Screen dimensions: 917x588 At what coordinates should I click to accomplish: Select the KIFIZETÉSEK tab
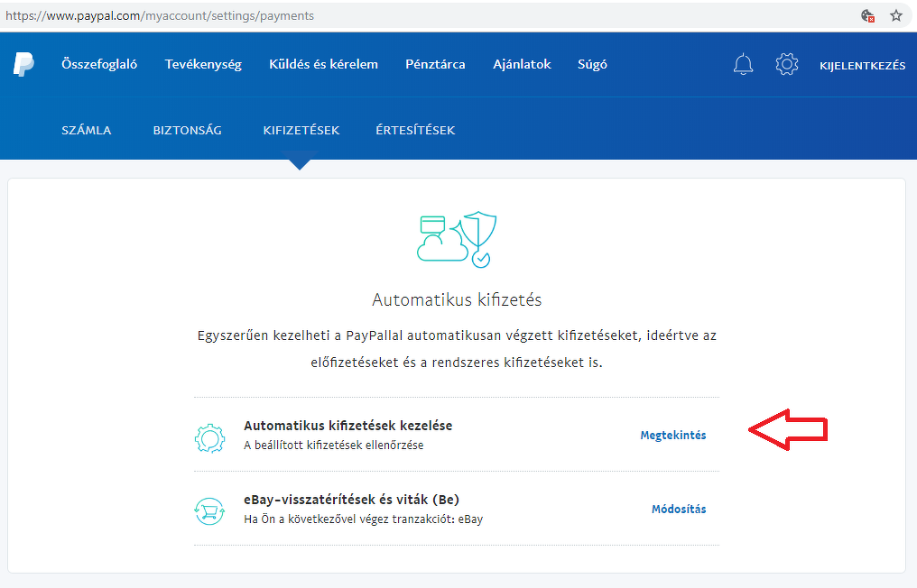tap(301, 131)
